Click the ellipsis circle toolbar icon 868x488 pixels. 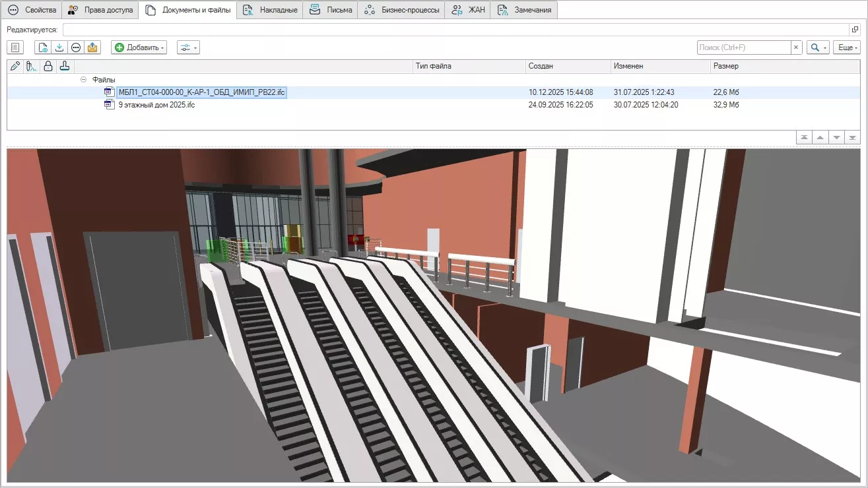(x=76, y=47)
